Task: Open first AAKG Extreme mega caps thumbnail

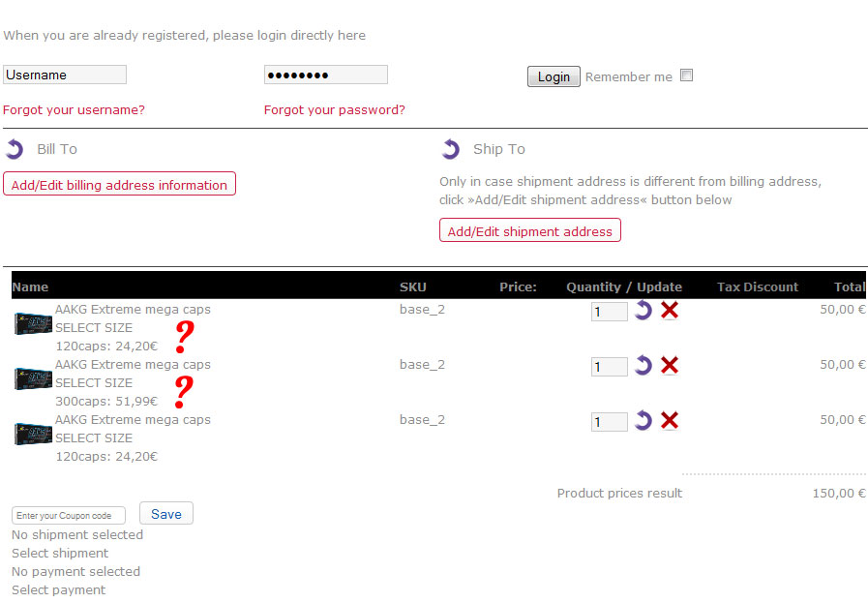Action: [x=33, y=323]
